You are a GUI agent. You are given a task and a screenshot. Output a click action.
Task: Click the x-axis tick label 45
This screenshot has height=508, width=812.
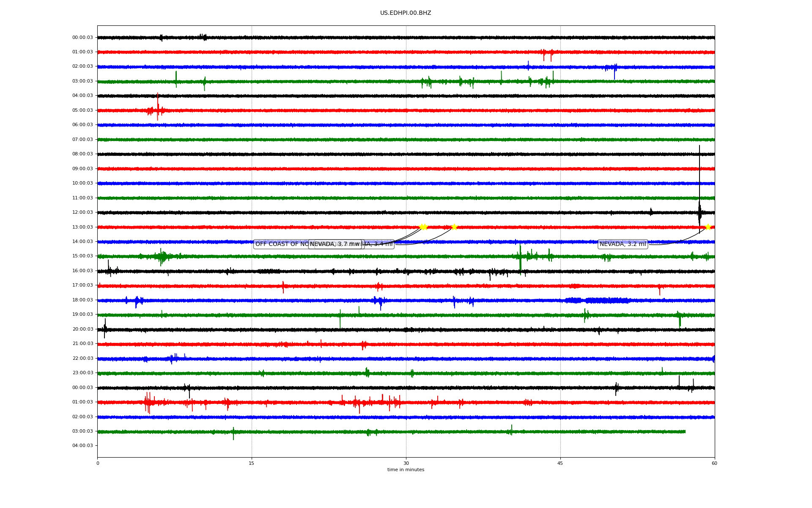coord(560,463)
